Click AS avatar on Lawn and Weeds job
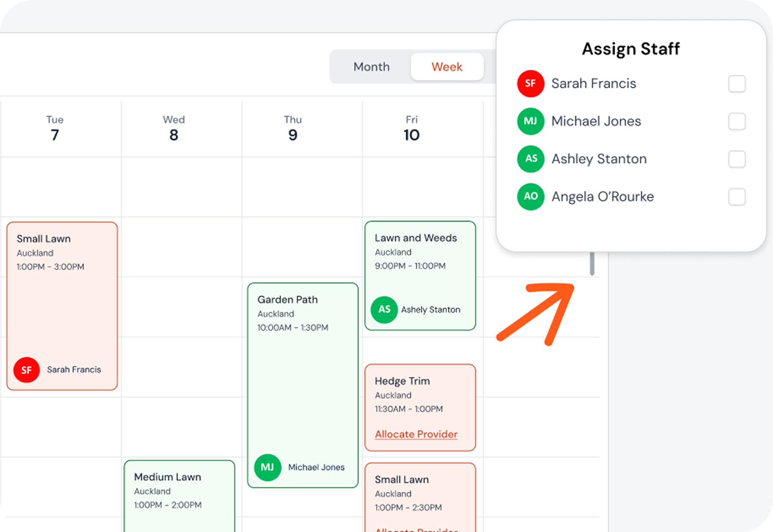773x532 pixels. pos(384,310)
